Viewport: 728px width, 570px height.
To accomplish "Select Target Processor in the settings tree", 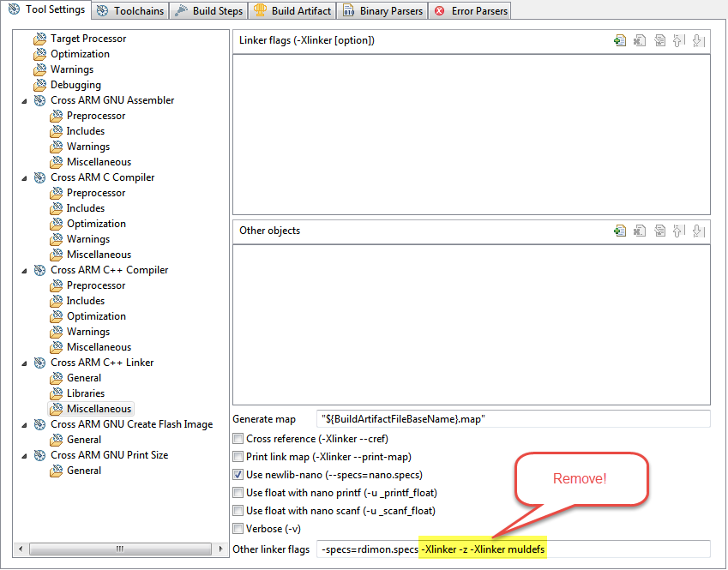I will tap(87, 39).
